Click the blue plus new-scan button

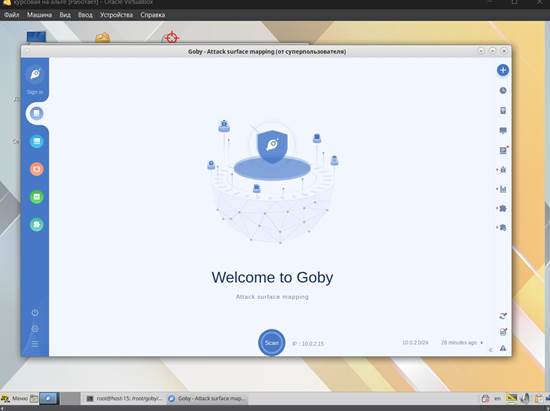click(x=503, y=70)
